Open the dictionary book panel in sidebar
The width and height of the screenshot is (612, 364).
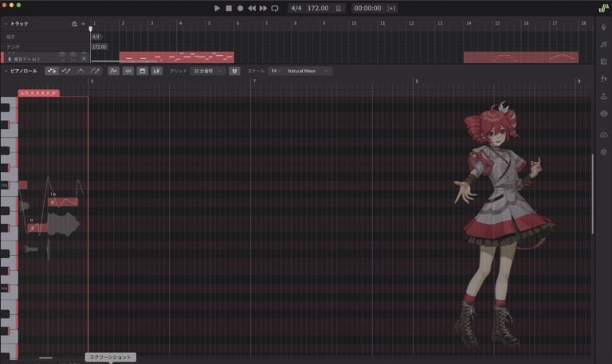604,61
